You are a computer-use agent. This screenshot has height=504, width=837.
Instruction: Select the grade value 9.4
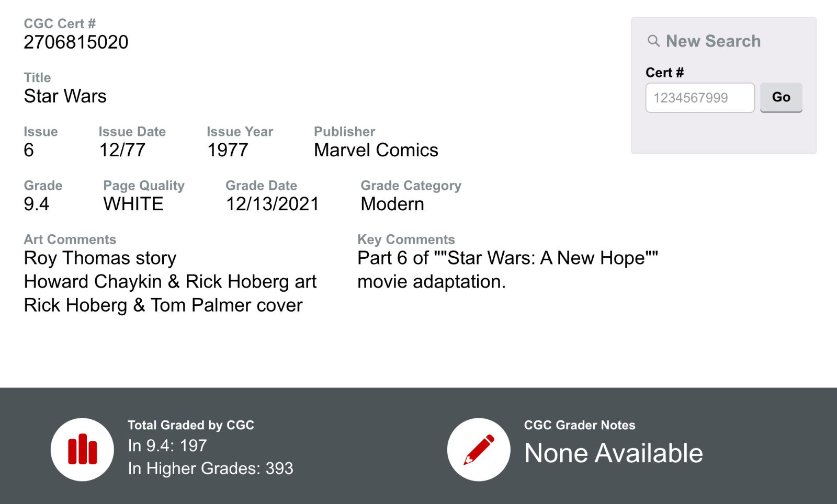click(x=36, y=204)
